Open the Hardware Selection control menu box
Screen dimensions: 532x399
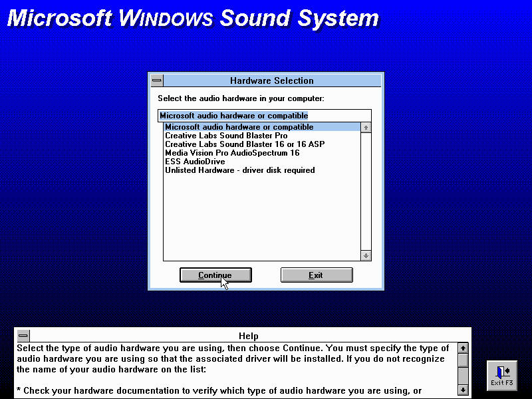pyautogui.click(x=157, y=80)
